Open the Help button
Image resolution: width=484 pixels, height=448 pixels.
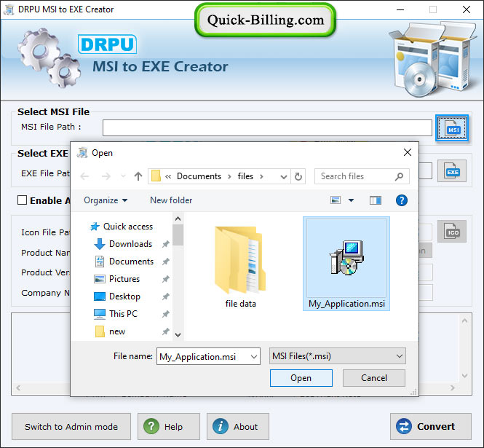pyautogui.click(x=169, y=426)
